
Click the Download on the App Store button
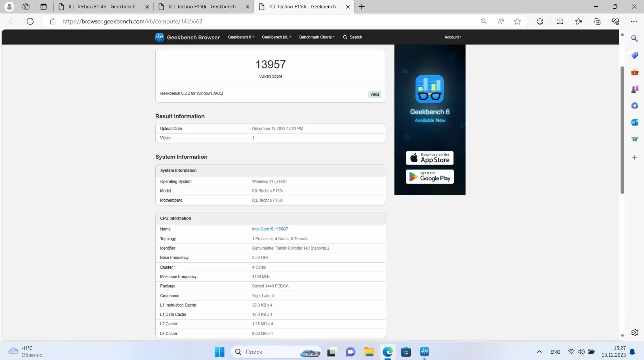pyautogui.click(x=430, y=158)
